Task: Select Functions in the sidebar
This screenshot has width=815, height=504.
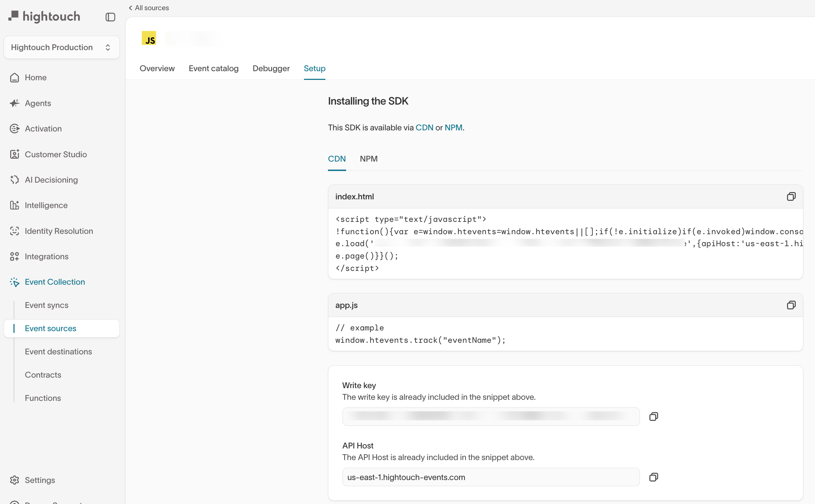Action: pyautogui.click(x=43, y=398)
